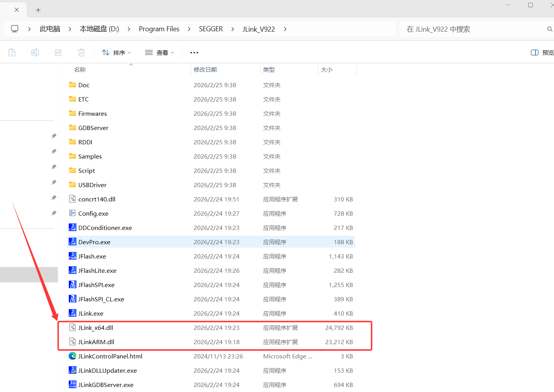Sort by 名称 column header

(80, 70)
